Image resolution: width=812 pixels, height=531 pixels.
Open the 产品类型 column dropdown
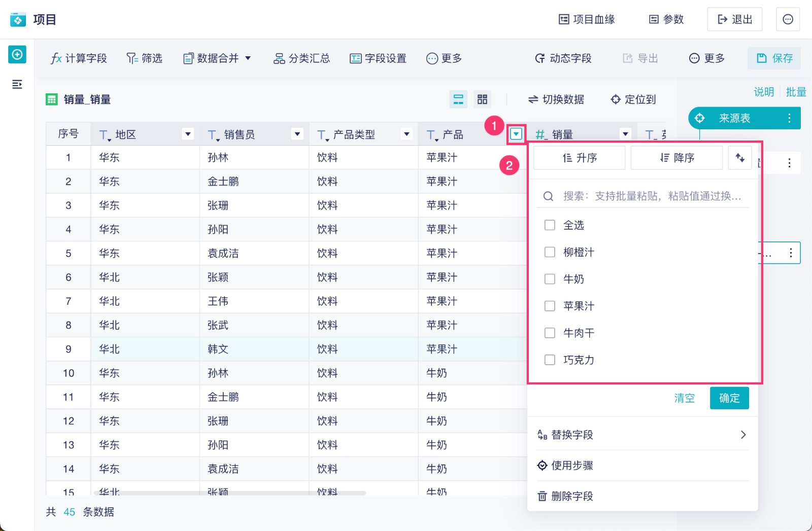pyautogui.click(x=407, y=134)
